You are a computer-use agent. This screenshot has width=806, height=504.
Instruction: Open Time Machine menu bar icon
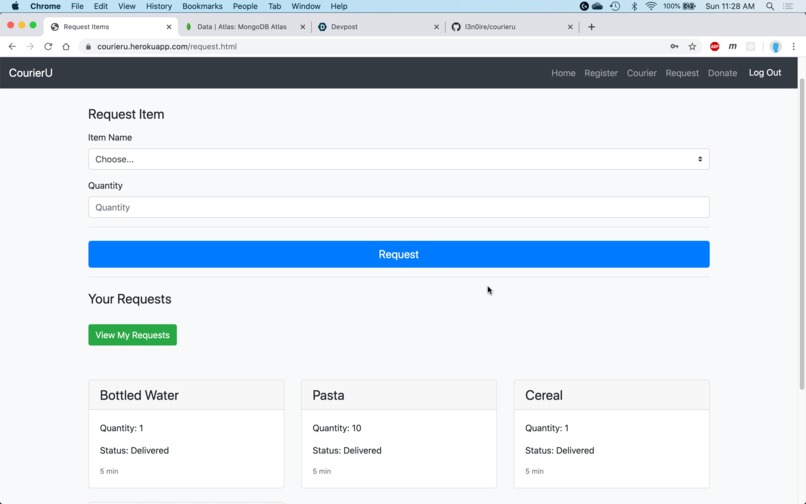[x=615, y=6]
